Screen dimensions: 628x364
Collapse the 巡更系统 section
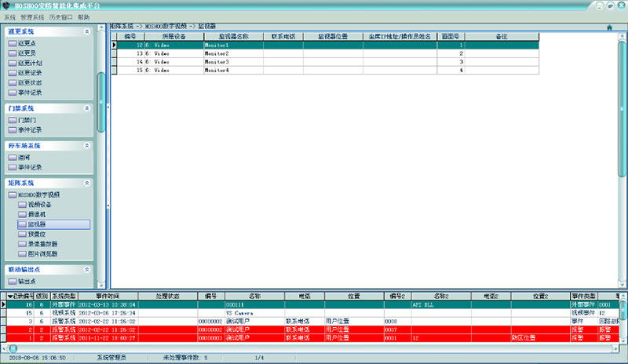tap(87, 31)
